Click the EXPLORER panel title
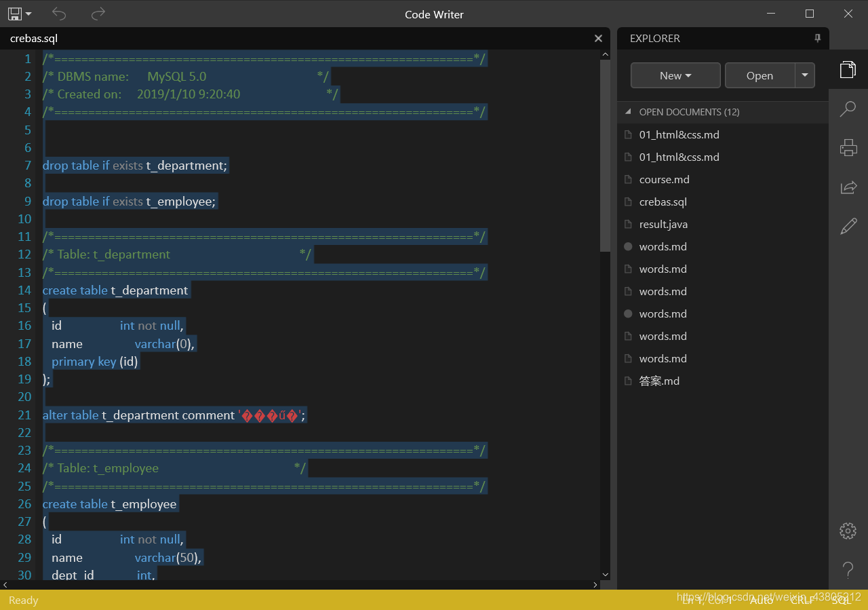The width and height of the screenshot is (868, 610). click(x=655, y=39)
